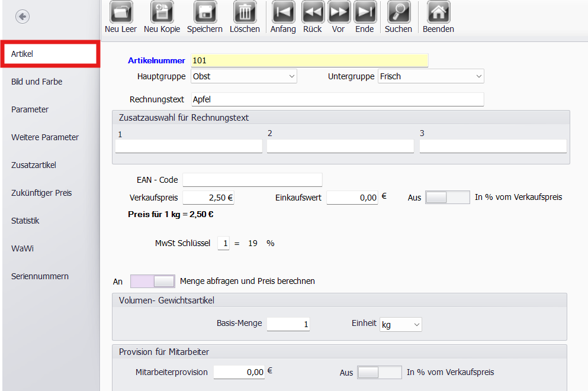This screenshot has height=391, width=588.
Task: Open search with Suchen magnifier icon
Action: click(399, 12)
